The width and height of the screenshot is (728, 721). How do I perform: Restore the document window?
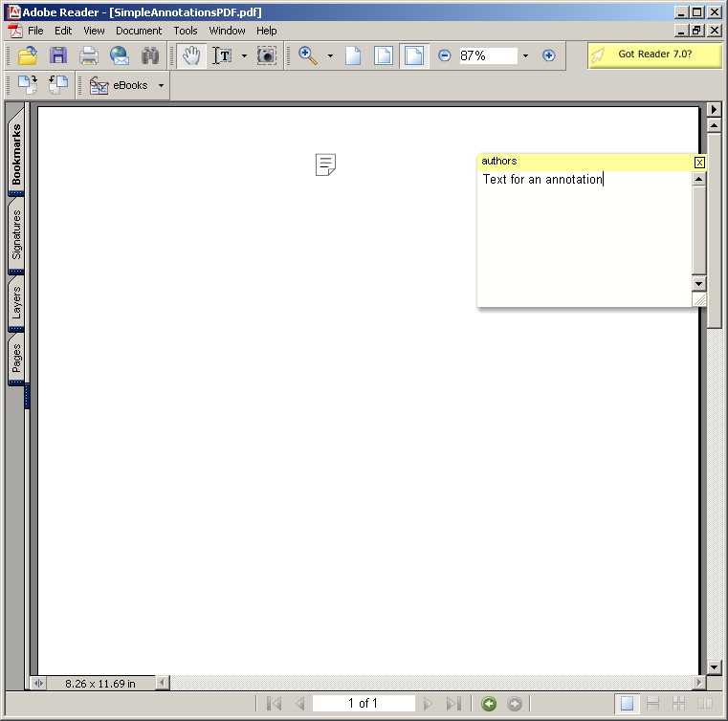tap(696, 31)
